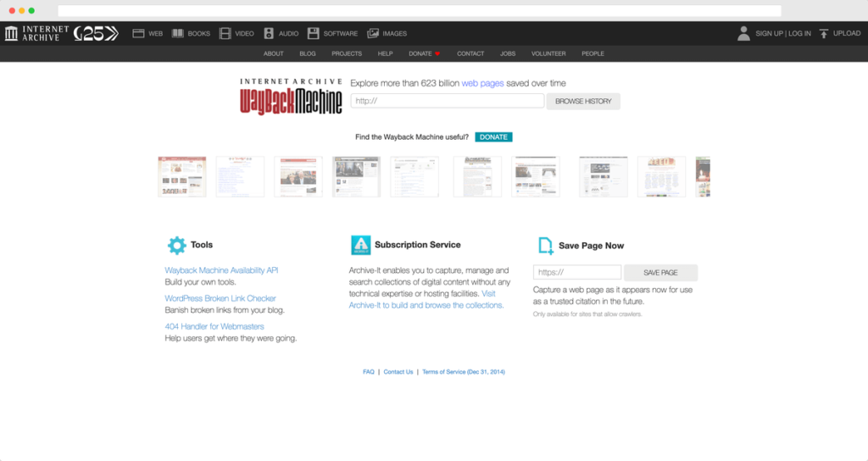Open the eighth archived site thumbnail

(604, 176)
